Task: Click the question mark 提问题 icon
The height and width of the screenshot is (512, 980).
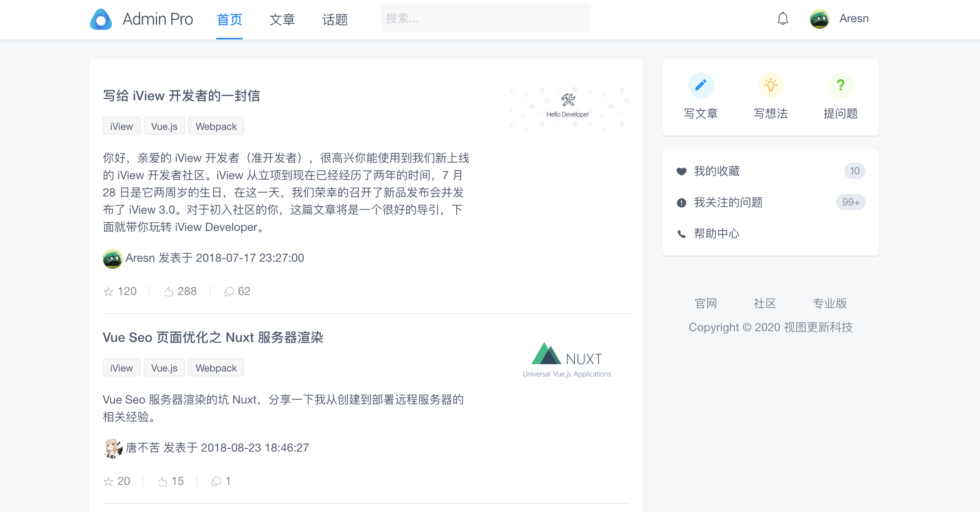Action: click(x=841, y=85)
